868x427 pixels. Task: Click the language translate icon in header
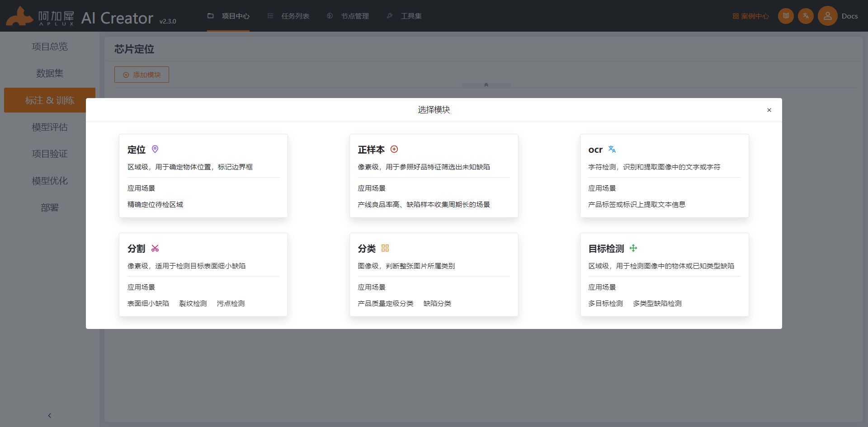[806, 16]
